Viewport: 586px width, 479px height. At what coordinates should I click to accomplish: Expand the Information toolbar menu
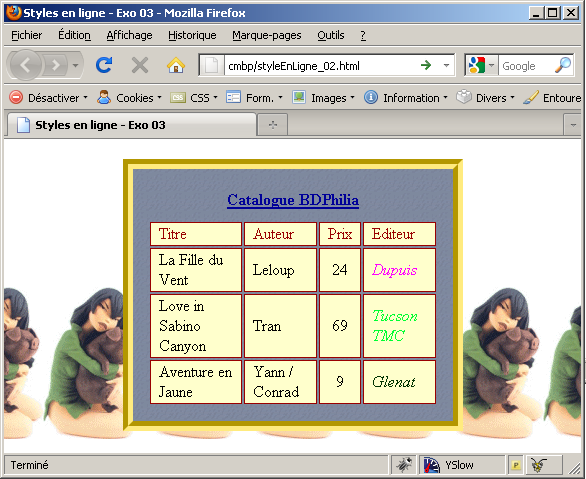point(406,98)
